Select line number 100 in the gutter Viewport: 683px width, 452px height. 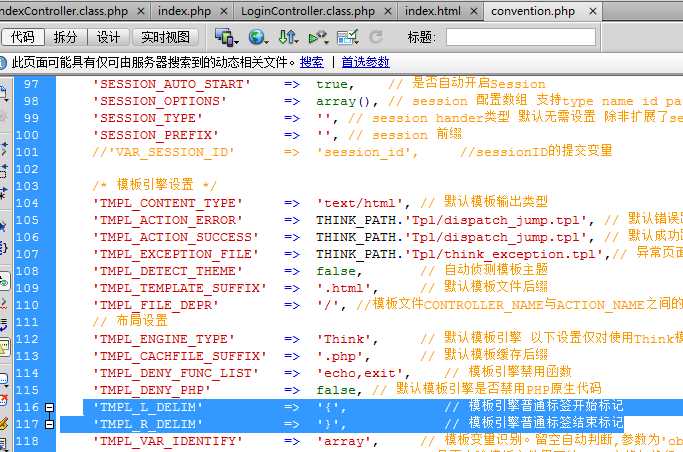click(27, 135)
